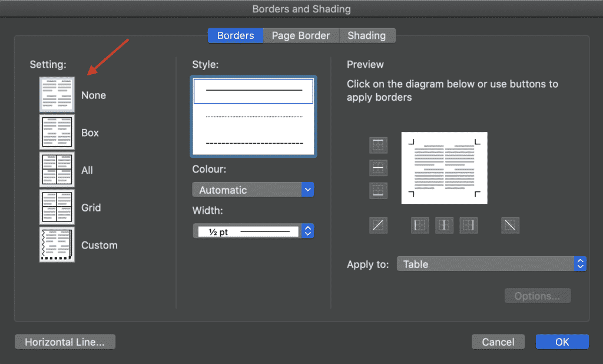Switch to the Shading tab
This screenshot has height=364, width=603.
(x=366, y=35)
